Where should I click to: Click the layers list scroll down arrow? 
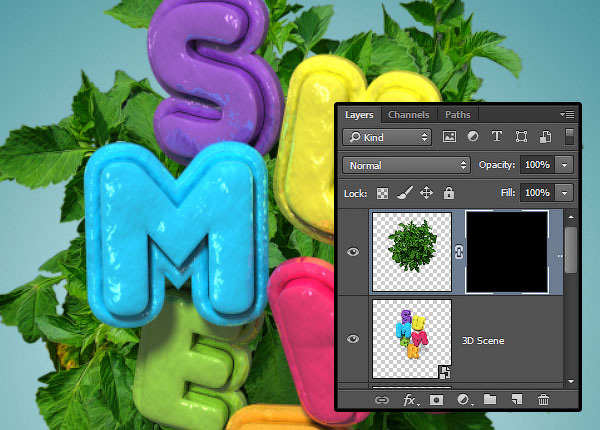tap(571, 381)
